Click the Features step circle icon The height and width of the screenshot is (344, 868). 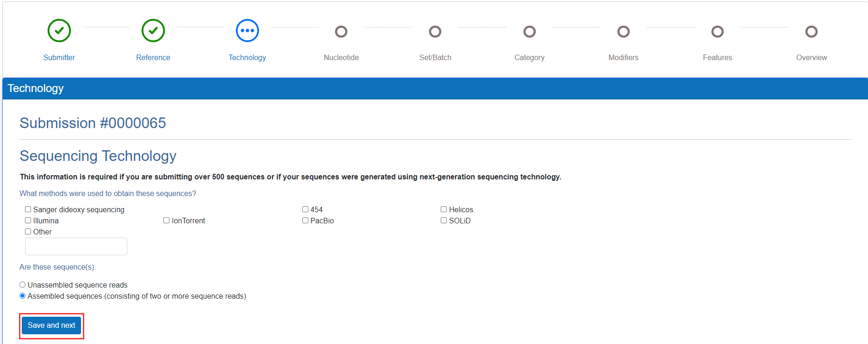point(718,31)
